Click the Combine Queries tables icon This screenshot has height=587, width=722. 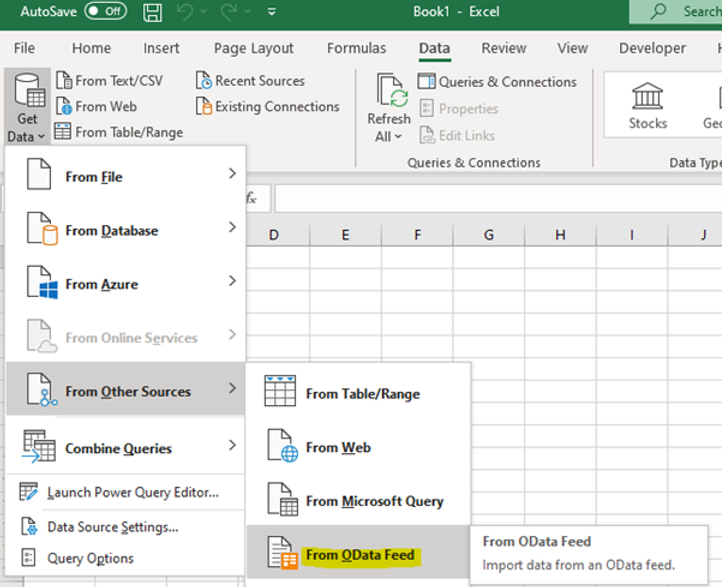[x=39, y=446]
